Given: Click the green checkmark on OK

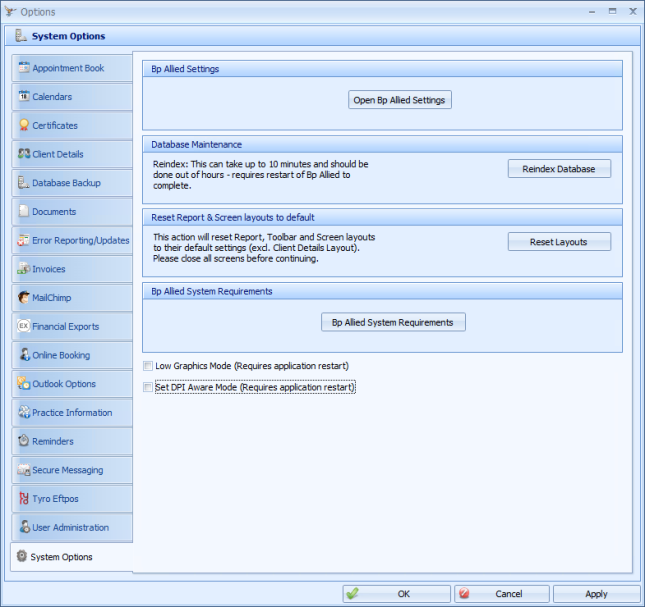Looking at the screenshot, I should pos(352,593).
